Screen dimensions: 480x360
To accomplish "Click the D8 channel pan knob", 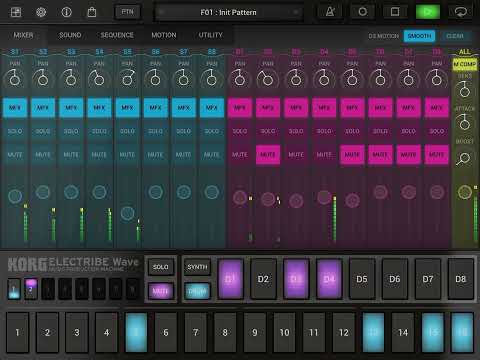I will pyautogui.click(x=436, y=79).
